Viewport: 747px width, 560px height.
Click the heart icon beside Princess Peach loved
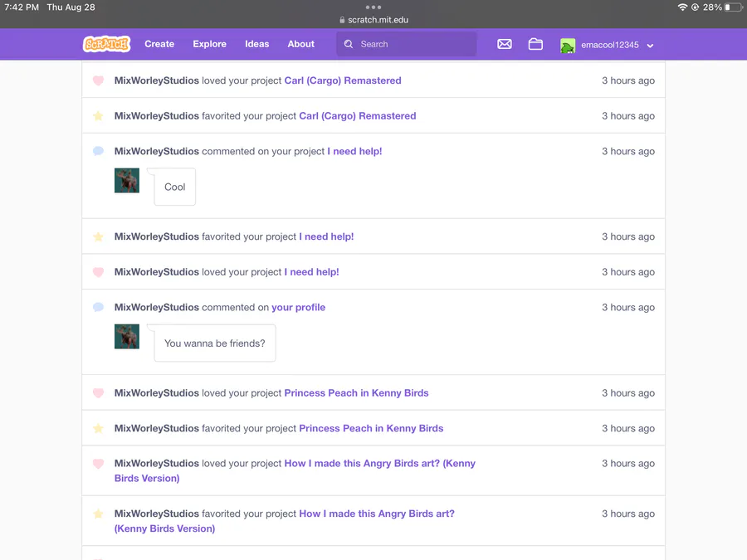98,393
